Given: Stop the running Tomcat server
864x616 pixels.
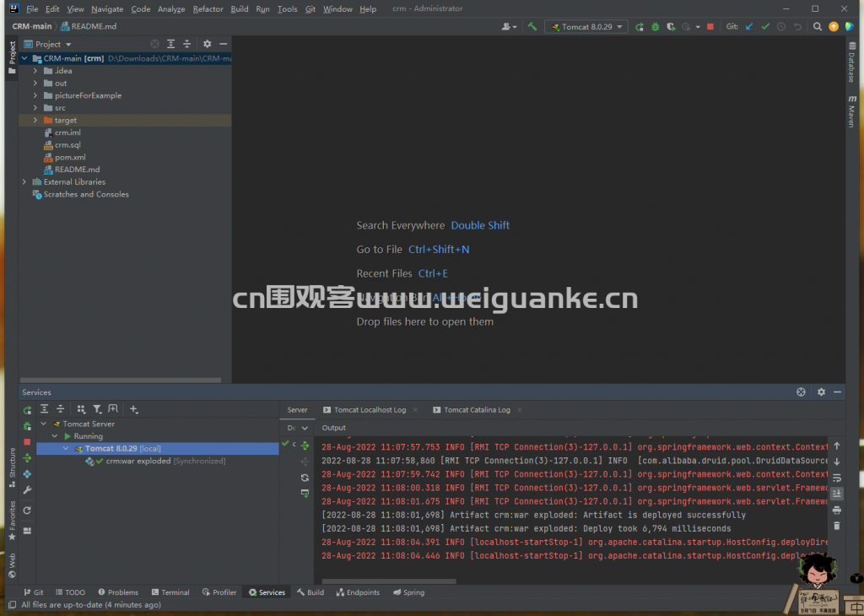Looking at the screenshot, I should pos(28,440).
